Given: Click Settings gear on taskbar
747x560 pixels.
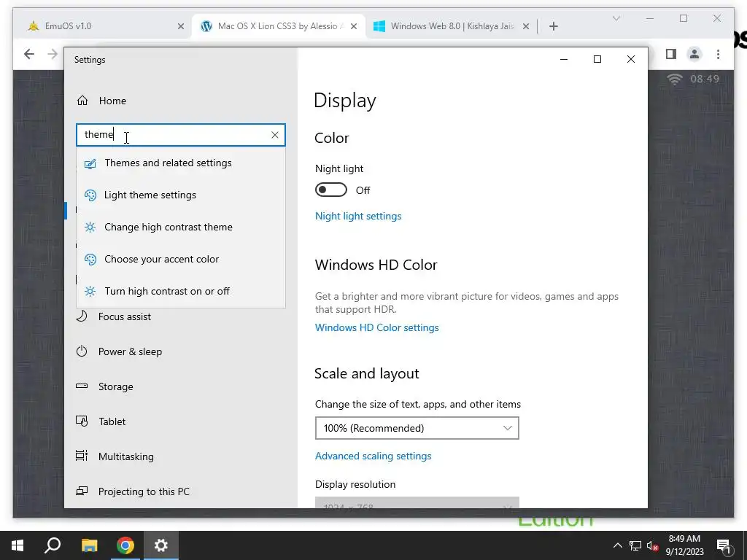Looking at the screenshot, I should click(x=161, y=545).
